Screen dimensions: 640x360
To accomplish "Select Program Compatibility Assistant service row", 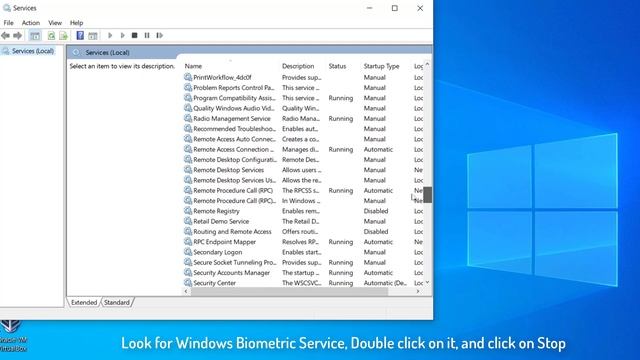I will (303, 98).
